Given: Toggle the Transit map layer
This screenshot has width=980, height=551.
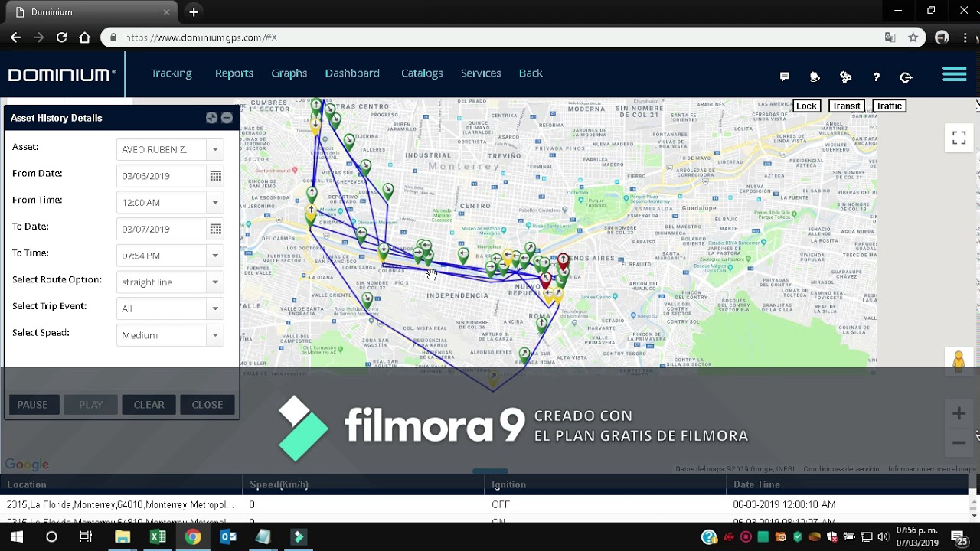Looking at the screenshot, I should [846, 106].
